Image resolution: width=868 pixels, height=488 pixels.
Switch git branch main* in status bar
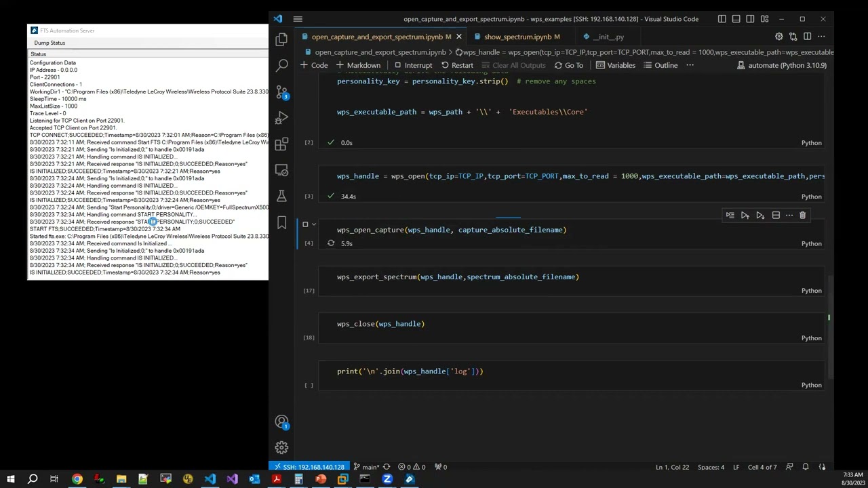(x=366, y=467)
